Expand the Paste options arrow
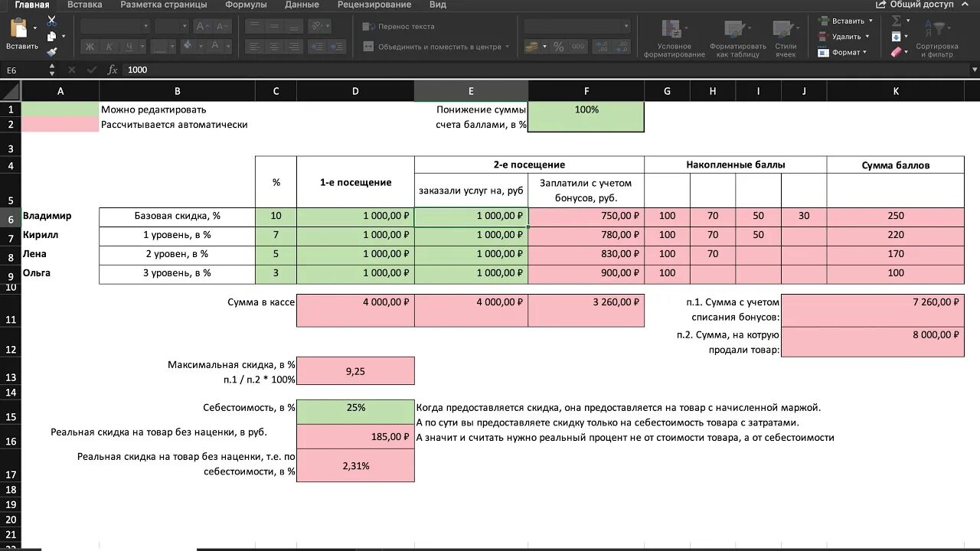Screen dimensions: 980x551 [35, 29]
